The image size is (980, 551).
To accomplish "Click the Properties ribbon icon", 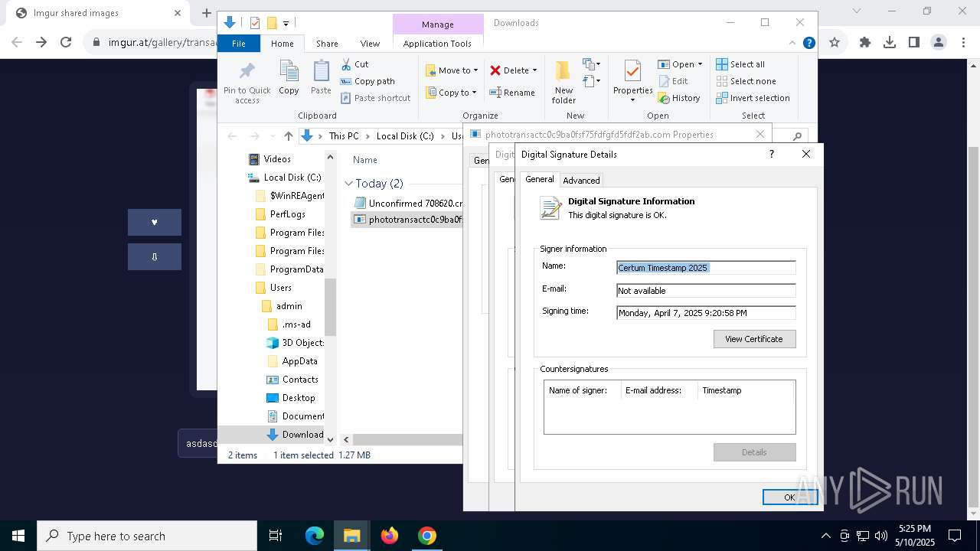I will point(632,71).
